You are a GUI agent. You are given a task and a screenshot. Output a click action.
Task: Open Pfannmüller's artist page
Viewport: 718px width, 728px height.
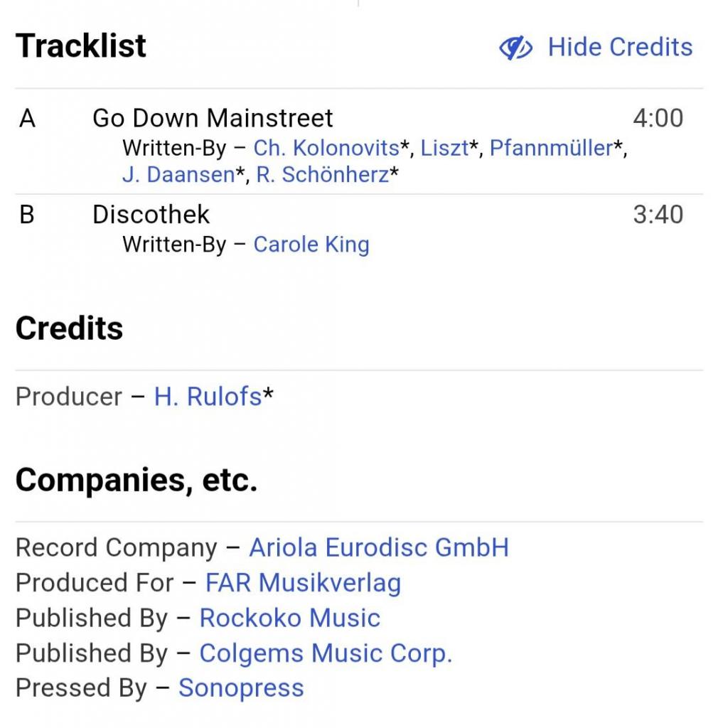point(551,148)
